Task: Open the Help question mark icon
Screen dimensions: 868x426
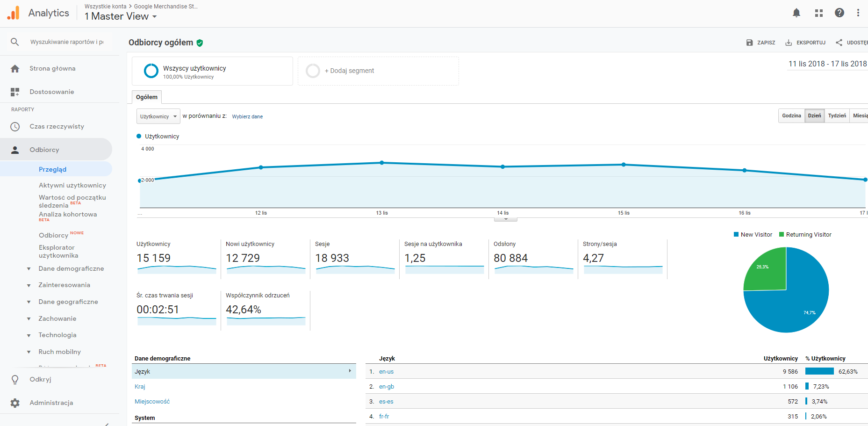Action: click(x=839, y=13)
